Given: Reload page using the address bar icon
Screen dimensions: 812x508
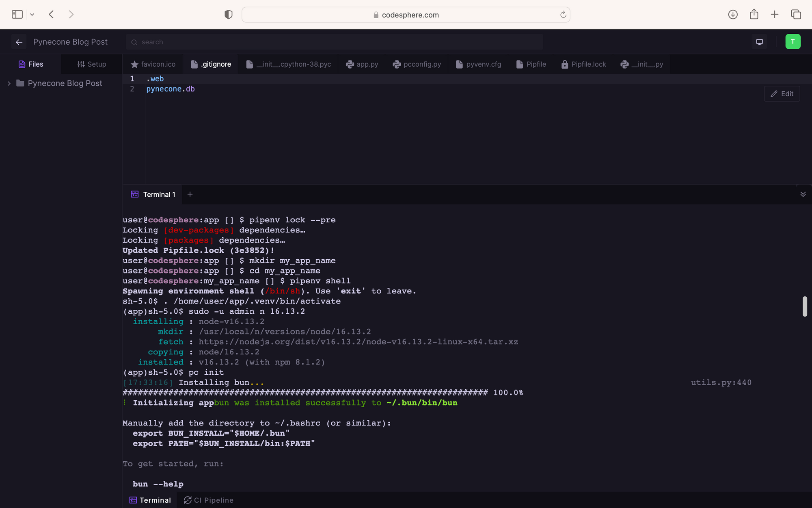Looking at the screenshot, I should pos(563,15).
